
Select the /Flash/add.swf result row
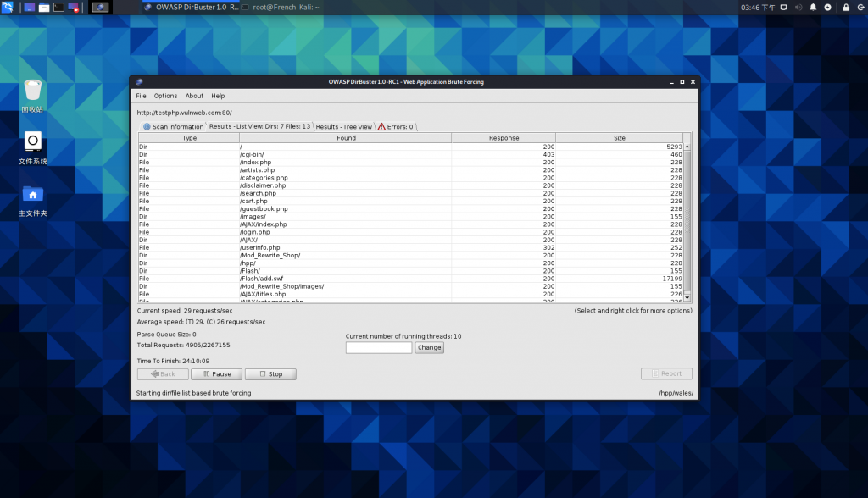pyautogui.click(x=411, y=279)
